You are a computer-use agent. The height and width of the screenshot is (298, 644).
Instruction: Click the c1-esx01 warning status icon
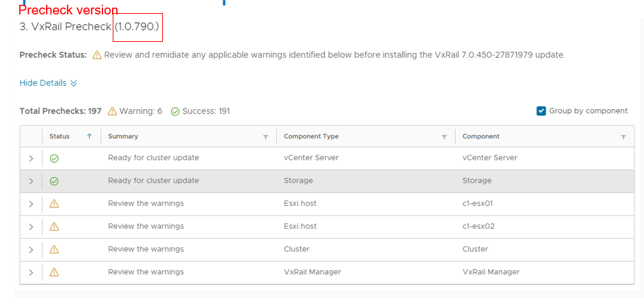click(x=54, y=204)
